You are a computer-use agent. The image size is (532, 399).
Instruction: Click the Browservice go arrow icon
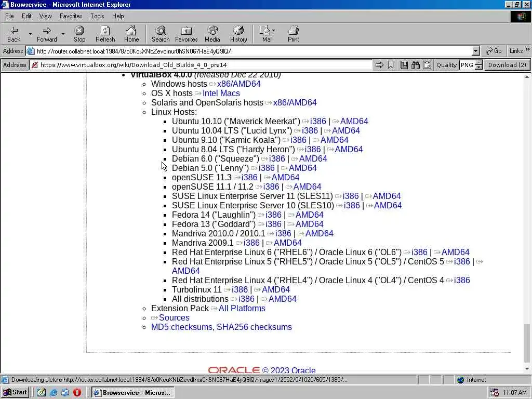[x=379, y=65]
